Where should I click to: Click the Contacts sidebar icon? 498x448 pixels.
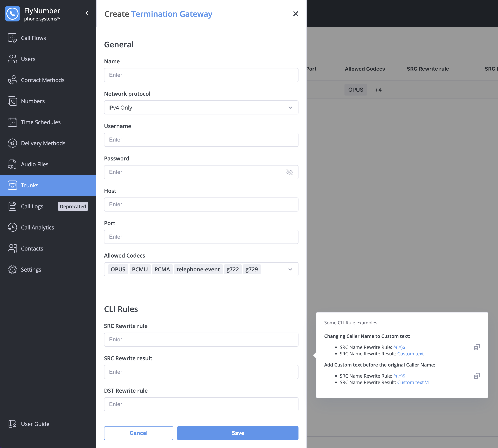pyautogui.click(x=12, y=248)
